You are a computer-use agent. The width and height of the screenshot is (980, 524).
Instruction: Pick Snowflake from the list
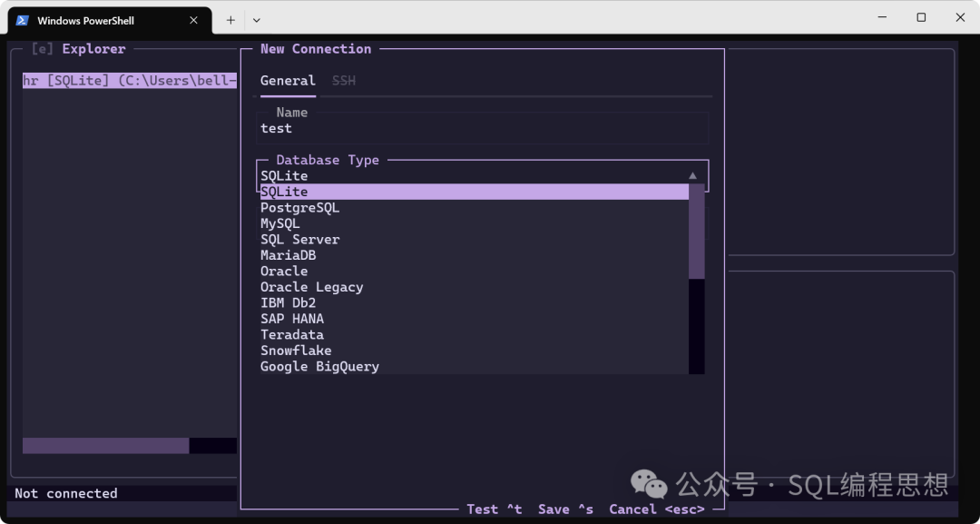[x=296, y=351]
